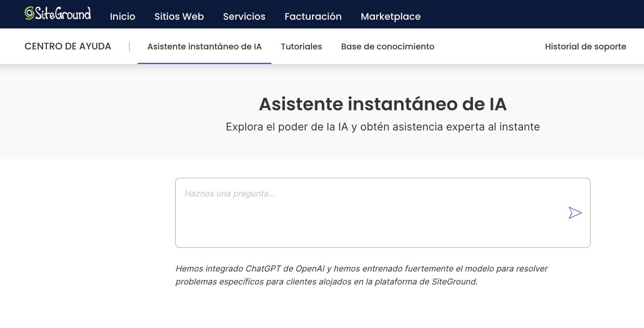Click the subtitle 'Explora el poder de la IA'
The width and height of the screenshot is (644, 328).
point(383,127)
